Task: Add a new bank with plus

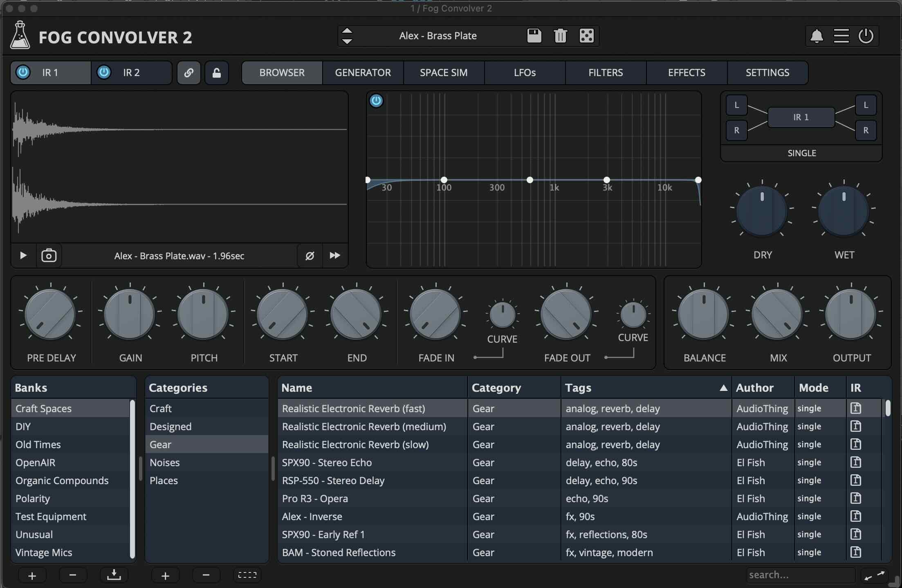Action: point(32,576)
